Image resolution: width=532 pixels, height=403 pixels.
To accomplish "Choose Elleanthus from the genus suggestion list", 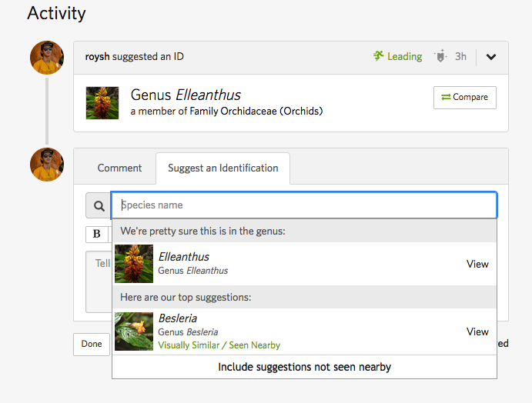I will (304, 264).
